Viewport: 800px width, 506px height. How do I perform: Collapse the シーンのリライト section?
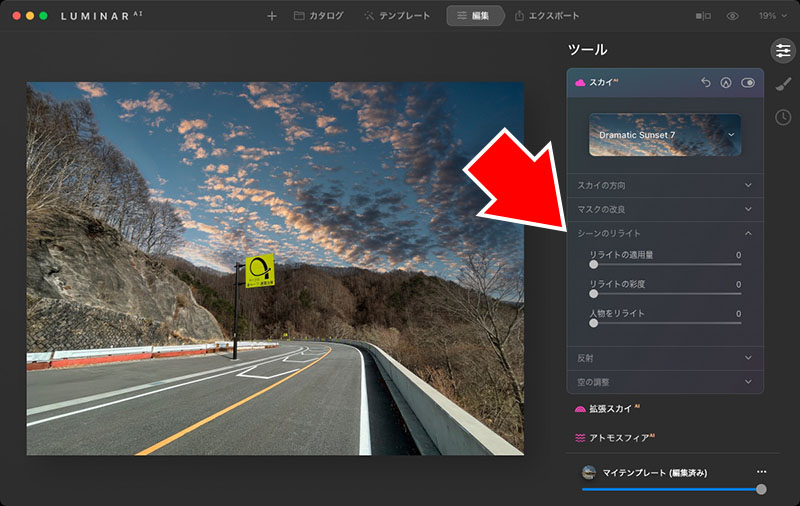tap(665, 233)
